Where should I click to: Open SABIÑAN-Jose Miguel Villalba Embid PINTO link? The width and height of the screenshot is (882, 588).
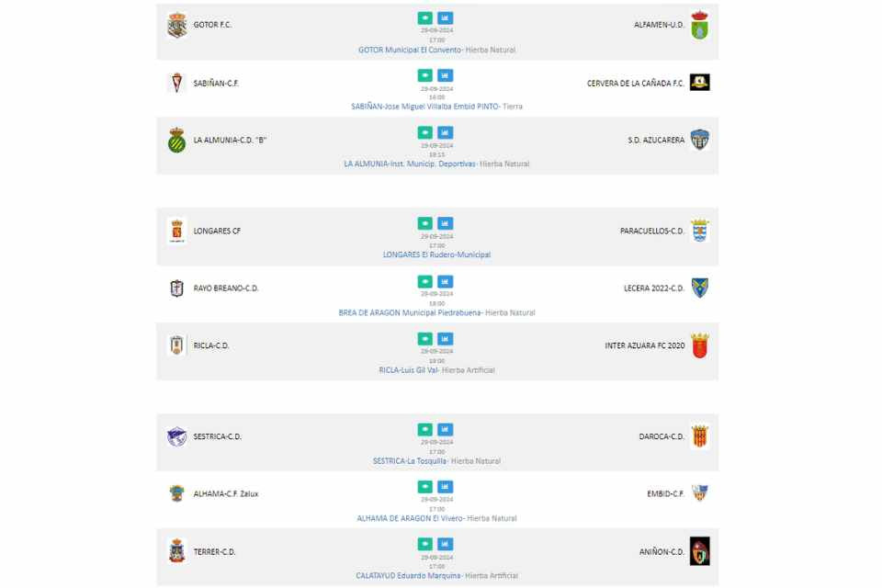pyautogui.click(x=424, y=107)
